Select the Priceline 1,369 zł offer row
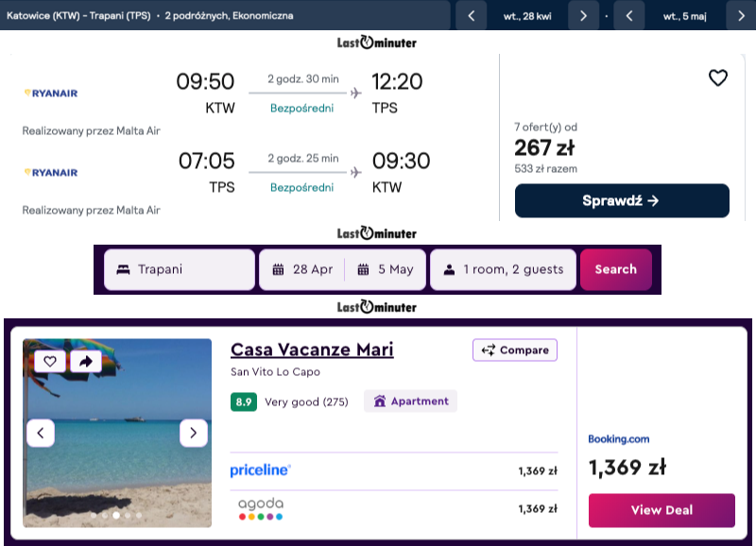Screen dimensions: 756x546 (394, 470)
